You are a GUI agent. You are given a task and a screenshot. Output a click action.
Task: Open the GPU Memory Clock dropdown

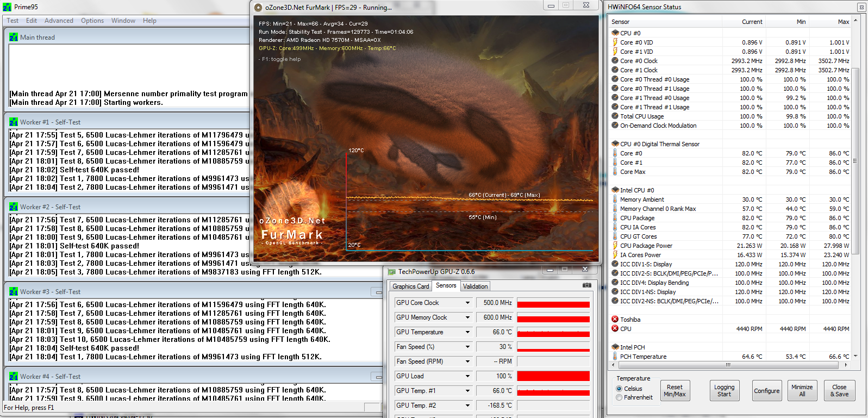coord(467,317)
